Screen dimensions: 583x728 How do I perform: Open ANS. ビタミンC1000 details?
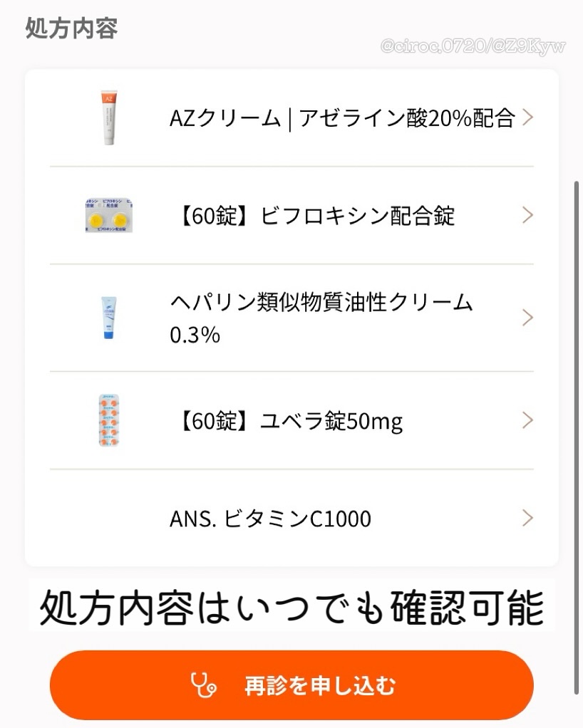(270, 519)
